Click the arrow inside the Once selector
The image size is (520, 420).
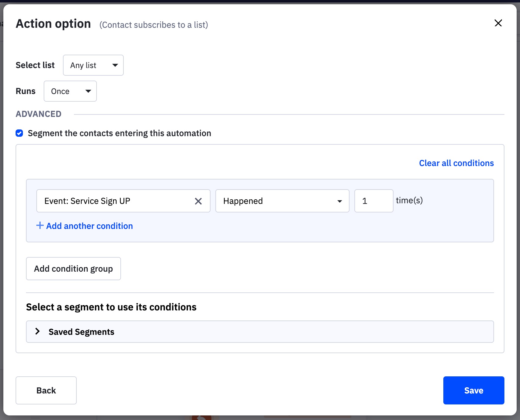[88, 91]
